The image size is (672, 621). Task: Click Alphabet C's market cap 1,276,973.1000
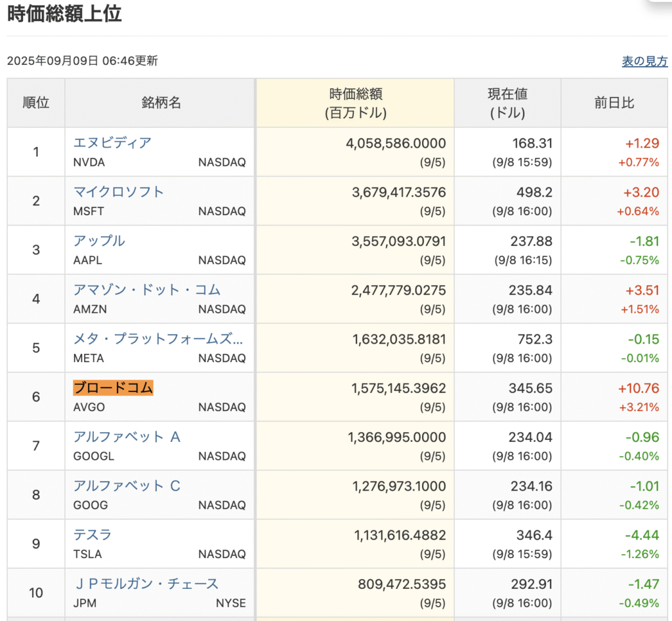coord(400,486)
